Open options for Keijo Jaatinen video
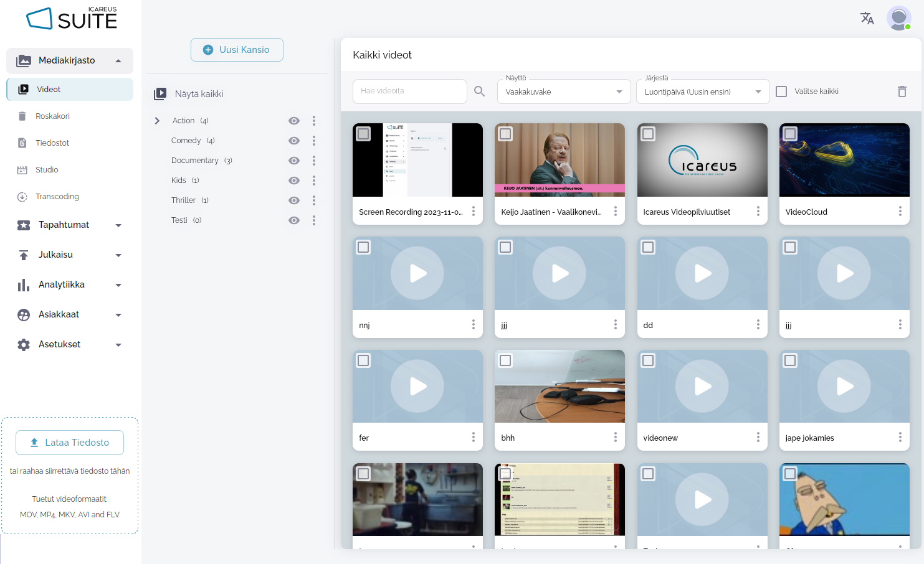This screenshot has height=564, width=924. tap(615, 212)
